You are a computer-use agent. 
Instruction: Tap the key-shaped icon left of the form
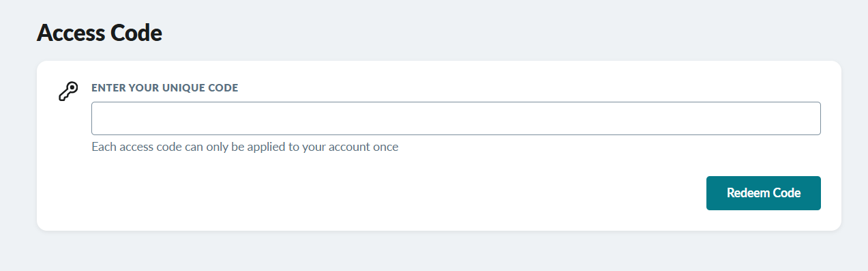coord(68,91)
